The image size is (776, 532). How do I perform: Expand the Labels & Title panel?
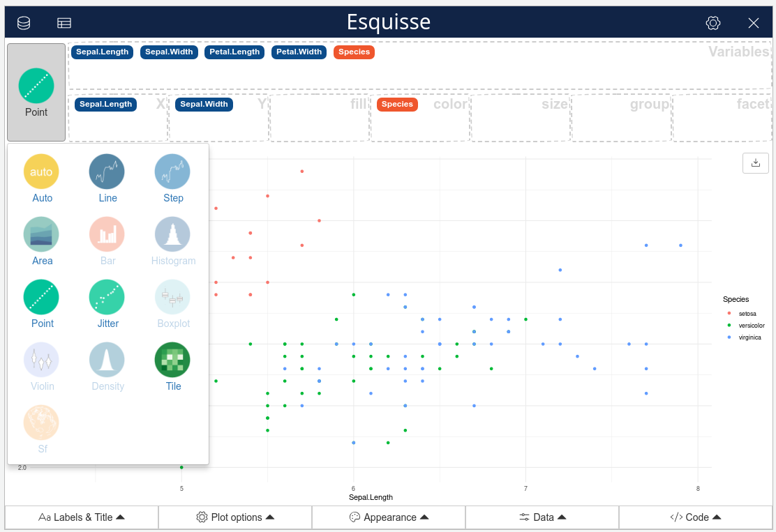coord(82,517)
